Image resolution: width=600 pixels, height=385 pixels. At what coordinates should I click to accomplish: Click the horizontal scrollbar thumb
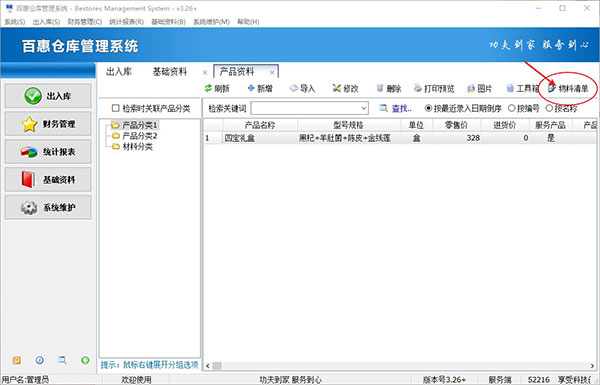click(217, 365)
